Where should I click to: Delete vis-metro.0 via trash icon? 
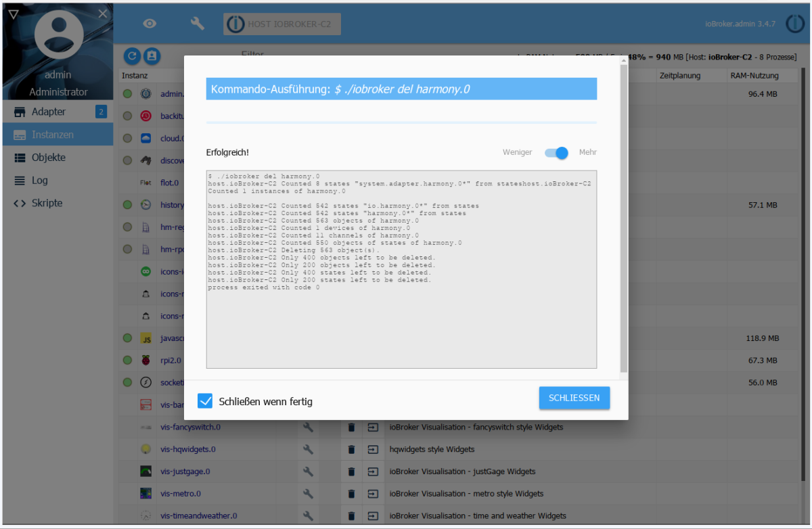(351, 494)
